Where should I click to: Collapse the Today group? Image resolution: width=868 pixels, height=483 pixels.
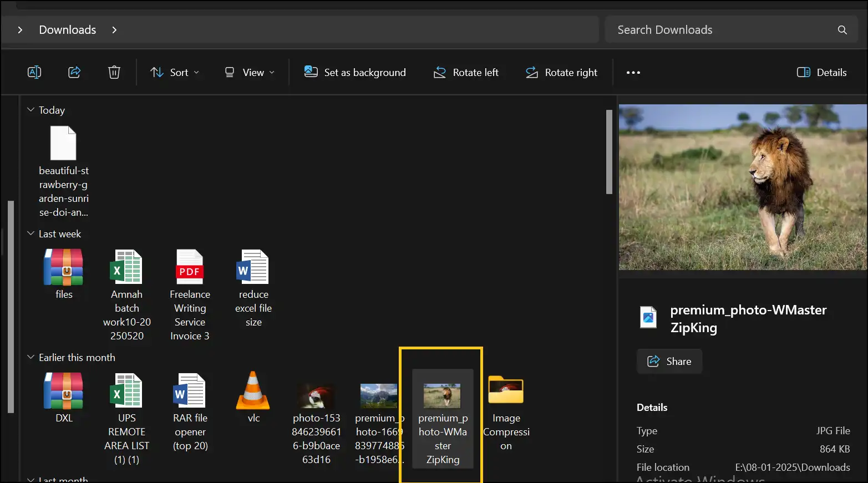pyautogui.click(x=31, y=110)
